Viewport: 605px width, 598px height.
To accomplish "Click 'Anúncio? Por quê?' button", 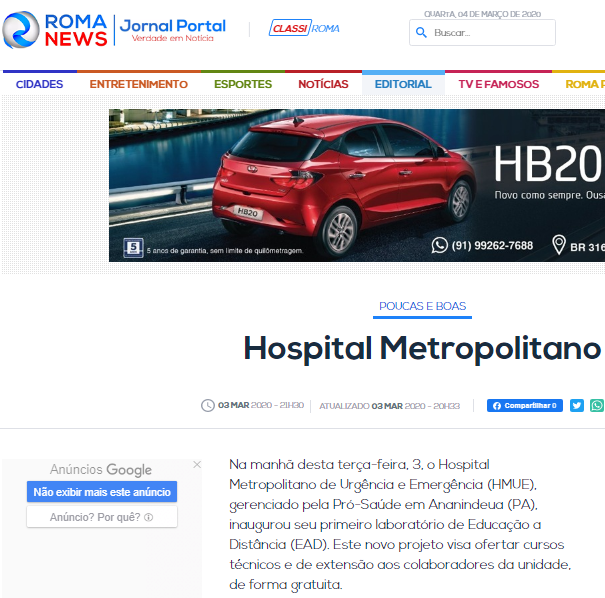I will 102,517.
